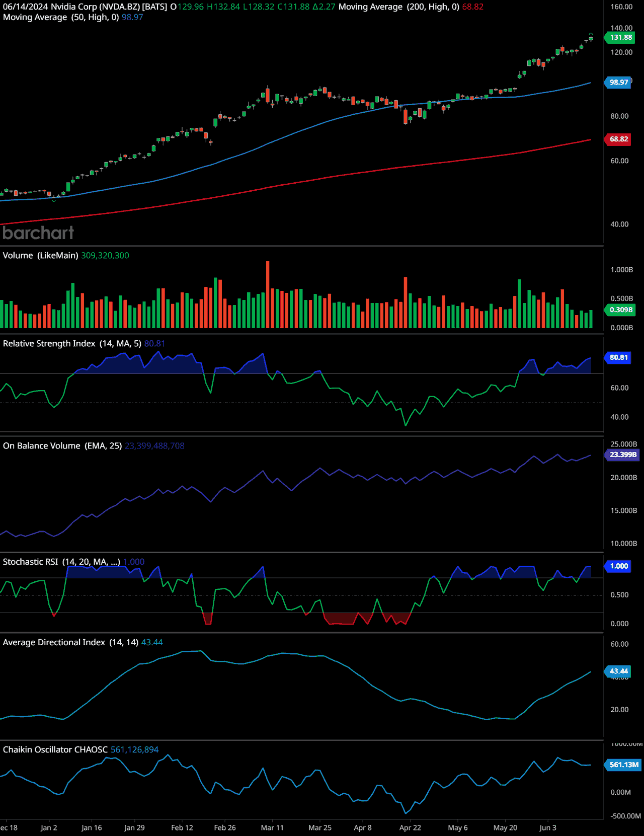Select the Chaikin value 561,126,894
The width and height of the screenshot is (644, 836).
(134, 750)
